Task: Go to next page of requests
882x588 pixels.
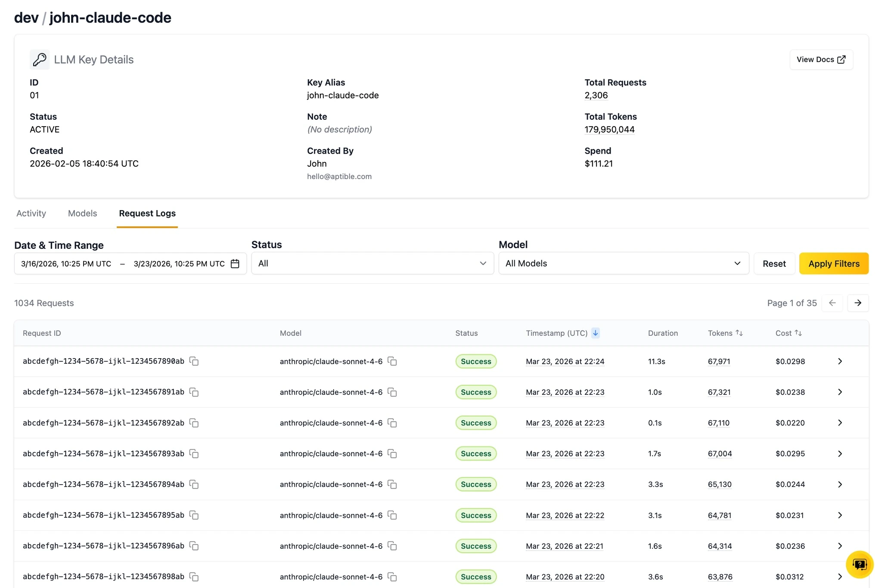Action: click(x=857, y=303)
